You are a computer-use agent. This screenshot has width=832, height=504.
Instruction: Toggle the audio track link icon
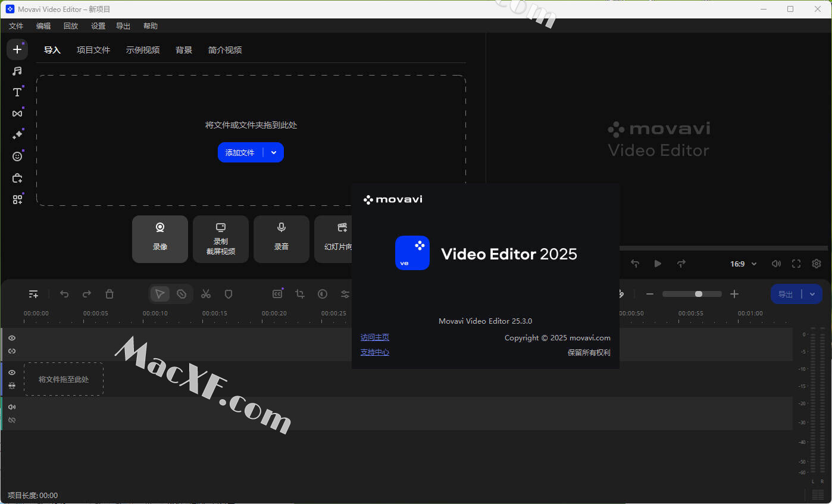tap(12, 420)
